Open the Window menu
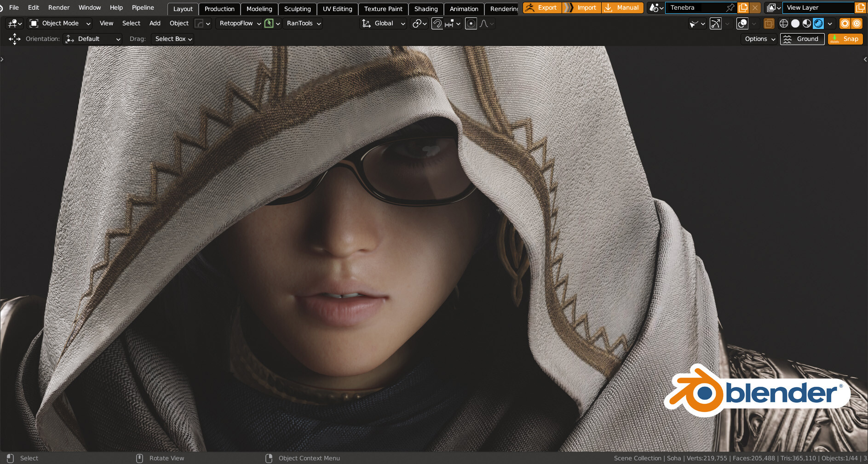Screen dimensions: 868x464 tap(89, 8)
